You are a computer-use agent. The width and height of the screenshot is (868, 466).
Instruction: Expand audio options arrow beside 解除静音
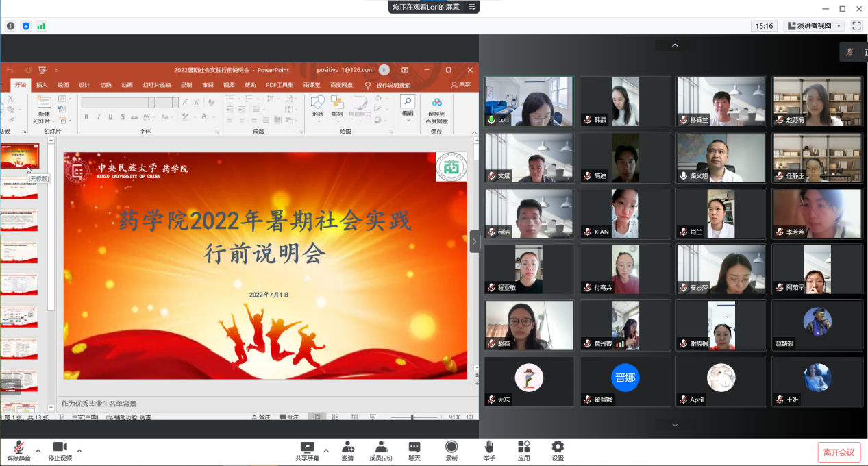38,451
